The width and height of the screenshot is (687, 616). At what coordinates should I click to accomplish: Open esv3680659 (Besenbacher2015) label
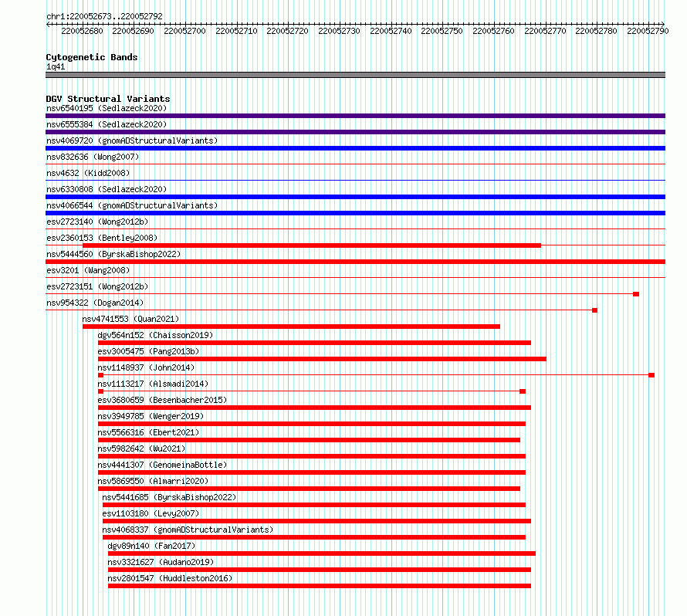[x=162, y=400]
